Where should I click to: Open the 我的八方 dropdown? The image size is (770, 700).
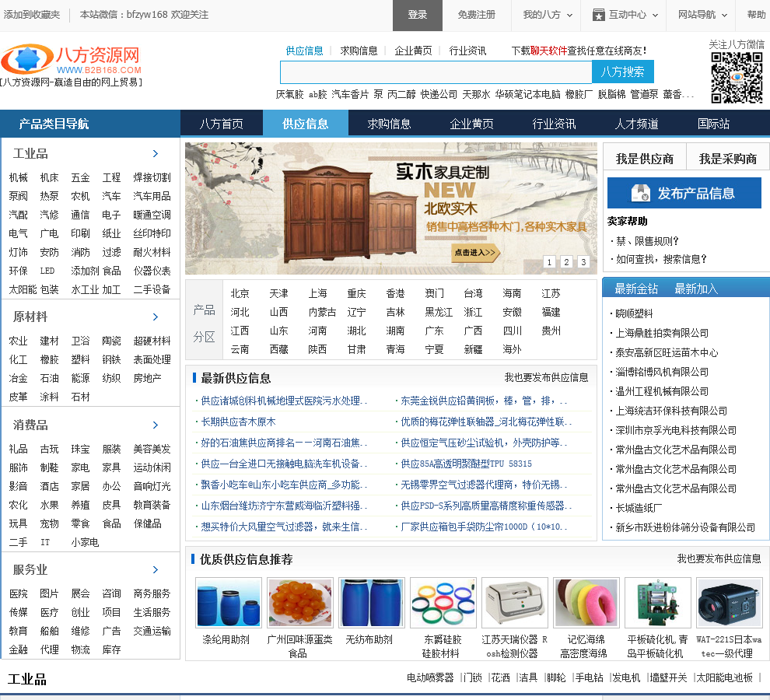pyautogui.click(x=548, y=15)
